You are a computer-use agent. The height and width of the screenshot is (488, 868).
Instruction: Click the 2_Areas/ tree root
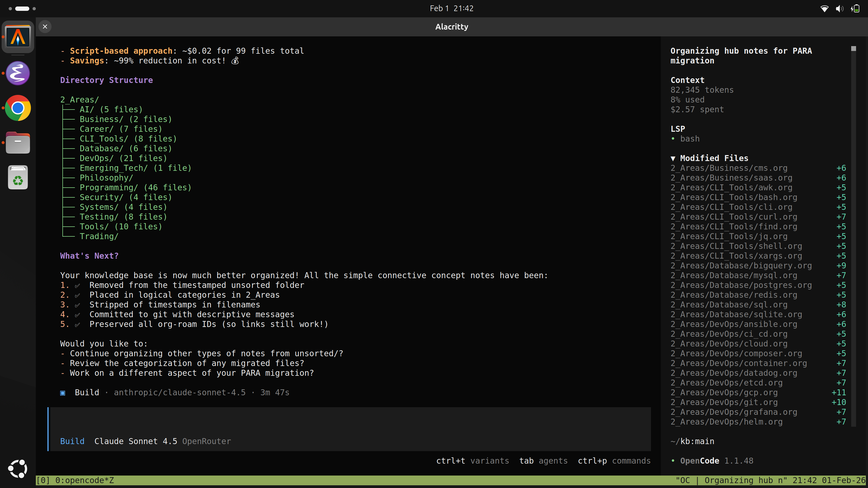coord(79,100)
